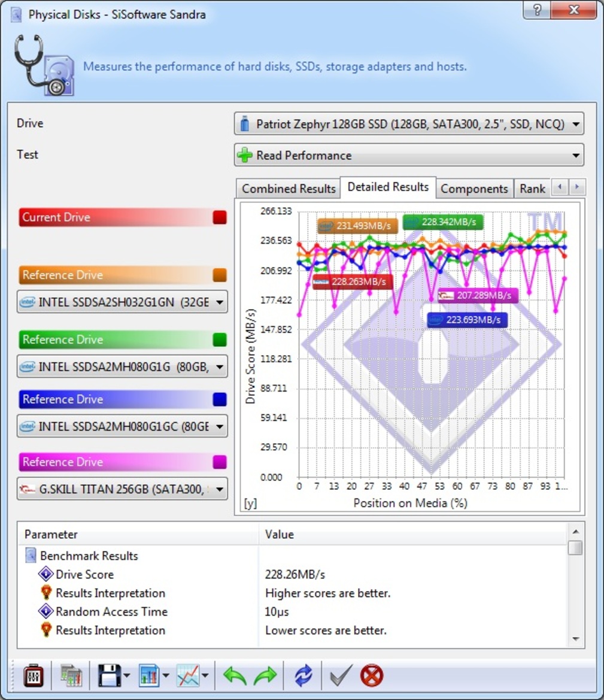Click the floppy disk save icon
The height and width of the screenshot is (700, 604).
tap(110, 675)
